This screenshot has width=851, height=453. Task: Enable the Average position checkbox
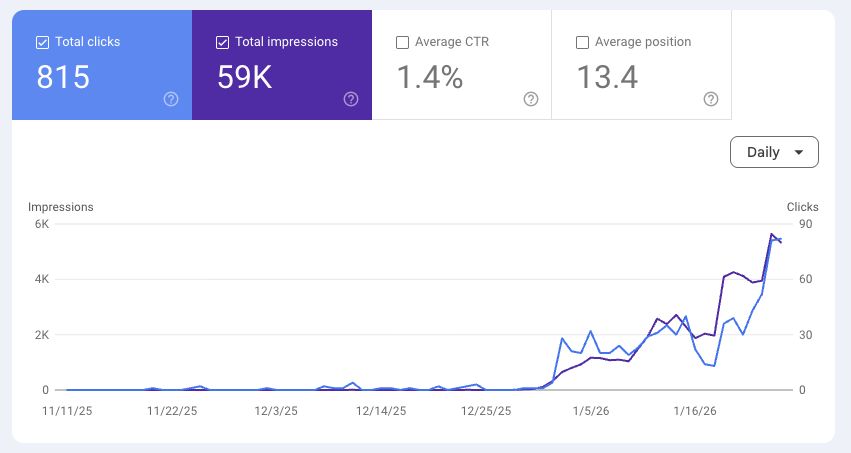click(582, 42)
